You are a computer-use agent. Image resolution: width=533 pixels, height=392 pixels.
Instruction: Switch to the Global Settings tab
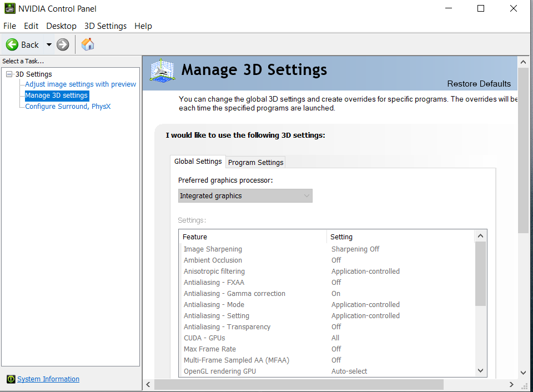pyautogui.click(x=198, y=162)
